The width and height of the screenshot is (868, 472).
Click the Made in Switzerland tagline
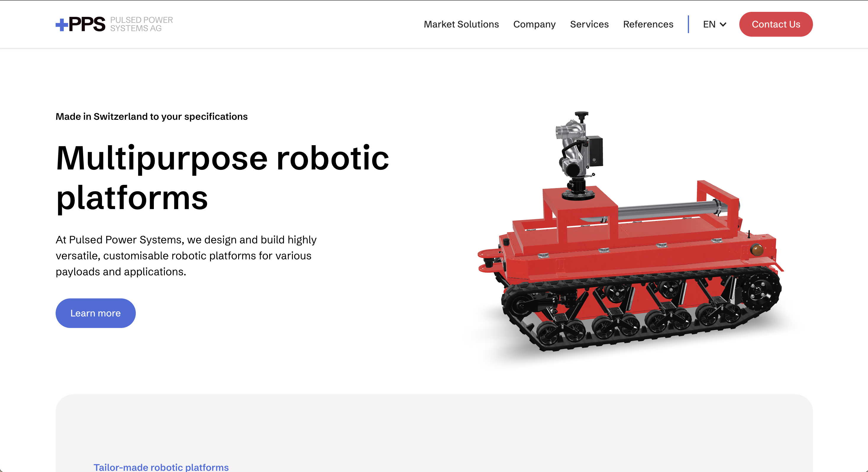click(151, 117)
